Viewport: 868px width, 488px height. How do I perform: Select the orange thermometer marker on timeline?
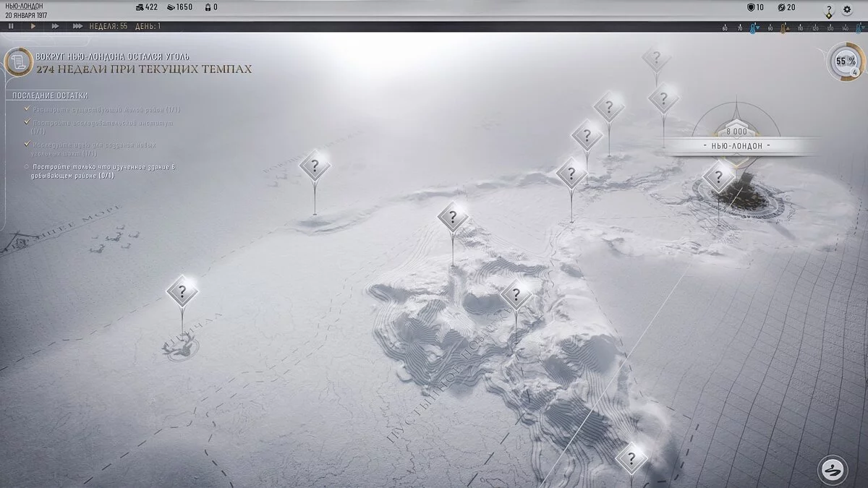click(x=783, y=28)
